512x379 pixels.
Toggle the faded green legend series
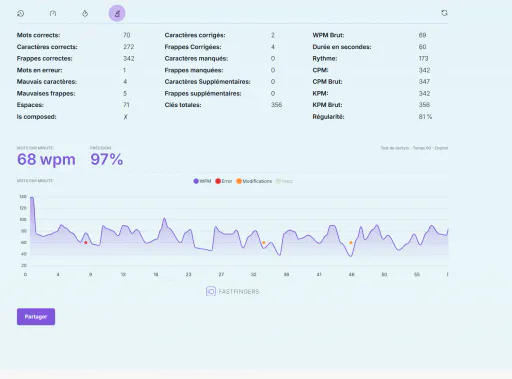(x=285, y=181)
